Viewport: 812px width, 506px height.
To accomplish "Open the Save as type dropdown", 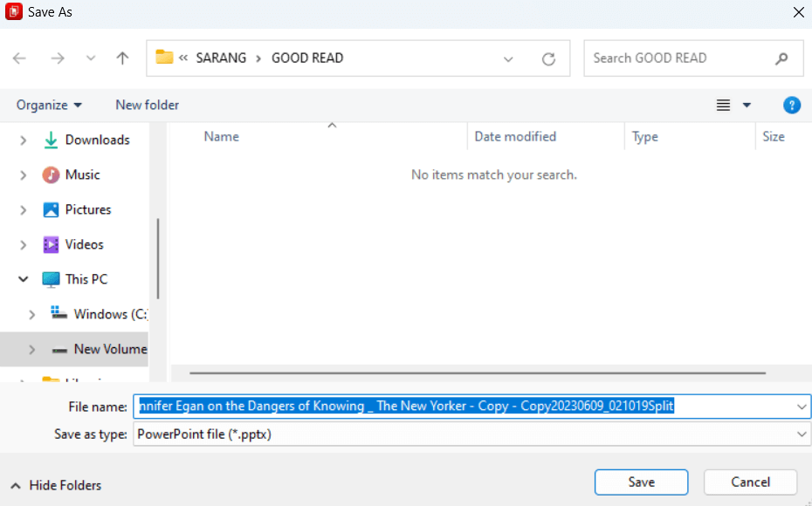I will tap(802, 434).
